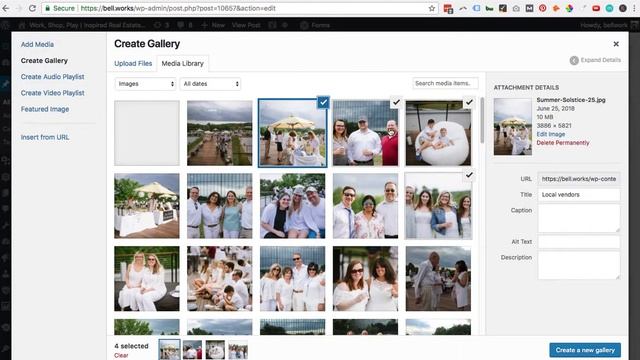Click the date text 'June 25, 2018'
The image size is (640, 360).
click(x=556, y=109)
